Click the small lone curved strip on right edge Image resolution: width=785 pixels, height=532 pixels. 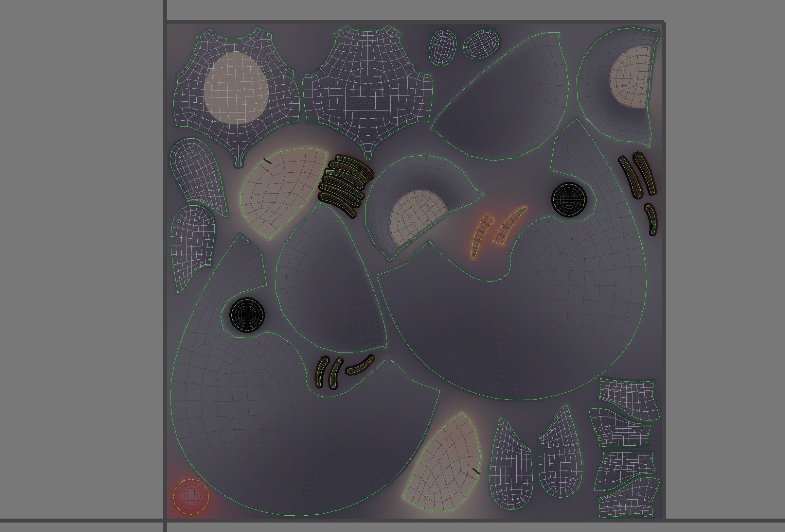[651, 219]
